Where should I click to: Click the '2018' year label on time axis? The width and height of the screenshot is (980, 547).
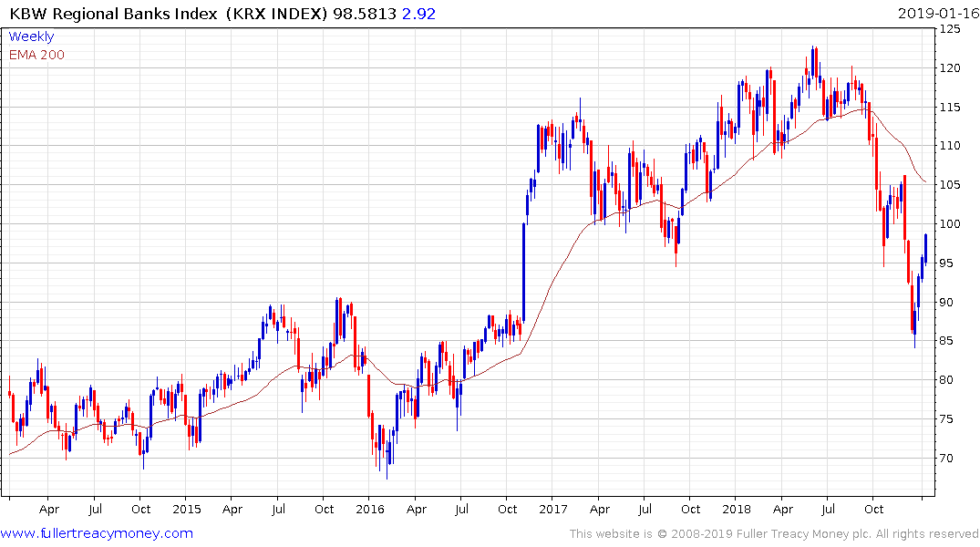pos(737,510)
